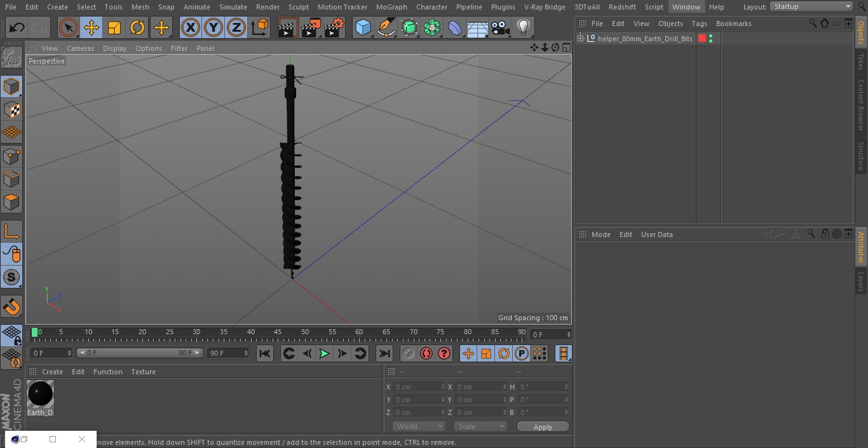The image size is (868, 448).
Task: Add a Cube primitive object
Action: 363,28
